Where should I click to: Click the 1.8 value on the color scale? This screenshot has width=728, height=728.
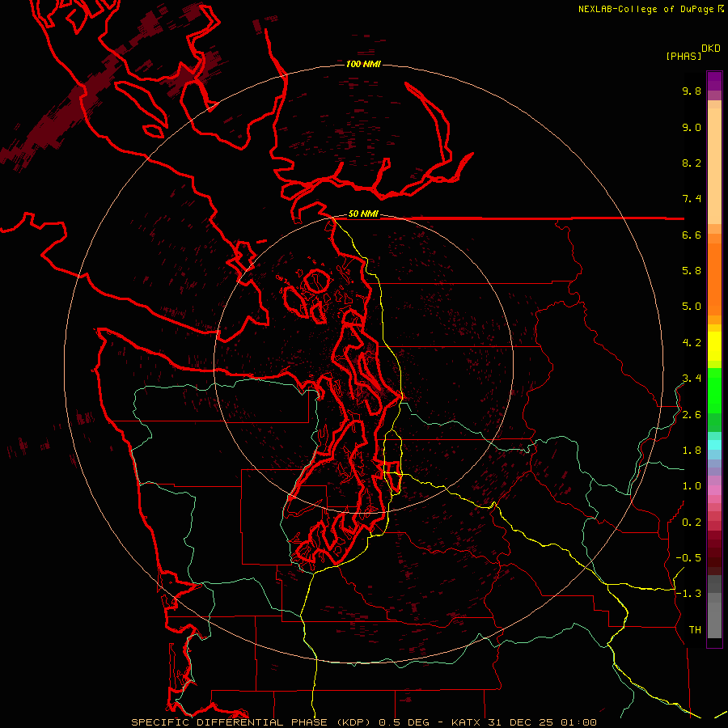pos(692,451)
